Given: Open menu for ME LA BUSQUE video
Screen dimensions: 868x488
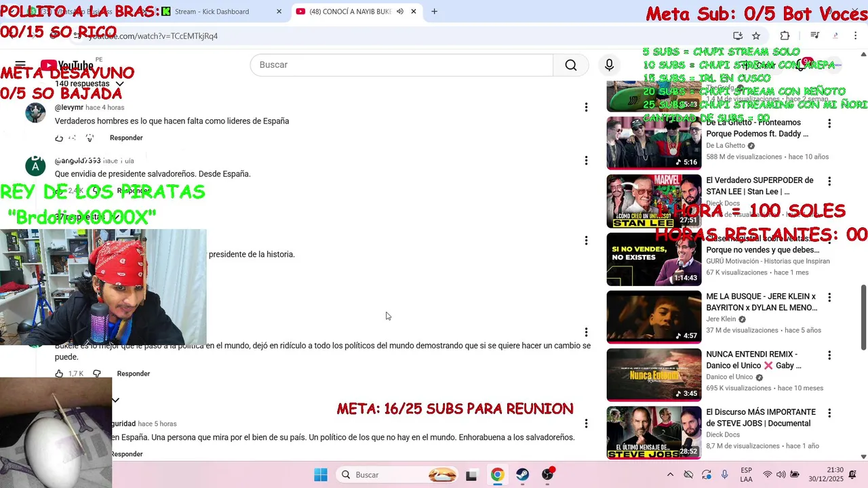Looking at the screenshot, I should click(x=829, y=298).
